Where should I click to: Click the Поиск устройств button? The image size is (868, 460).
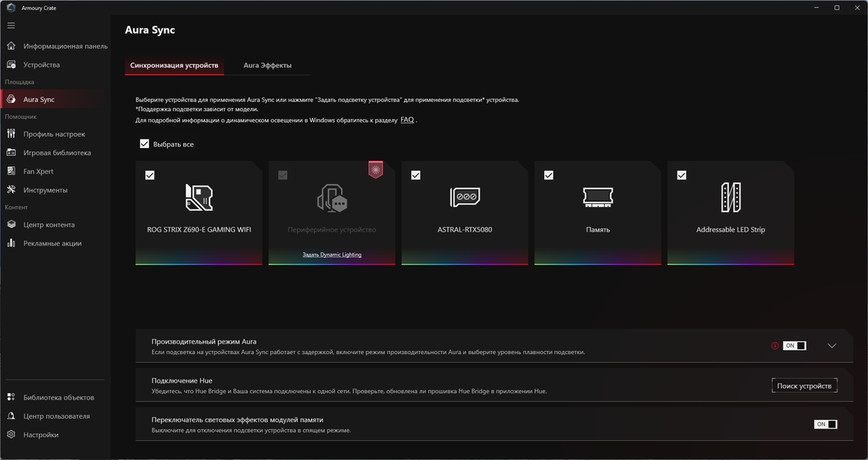pyautogui.click(x=804, y=386)
